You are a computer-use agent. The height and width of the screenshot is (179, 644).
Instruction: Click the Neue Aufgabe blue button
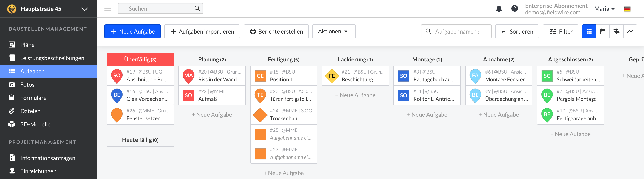click(133, 31)
